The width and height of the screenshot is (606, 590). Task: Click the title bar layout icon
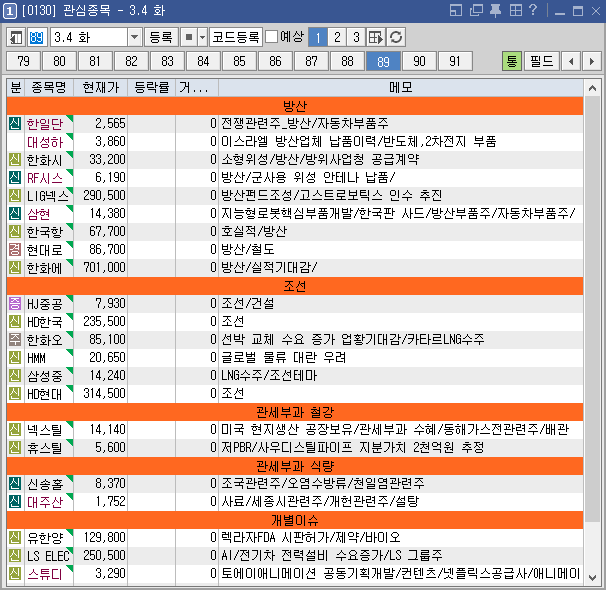tap(456, 10)
